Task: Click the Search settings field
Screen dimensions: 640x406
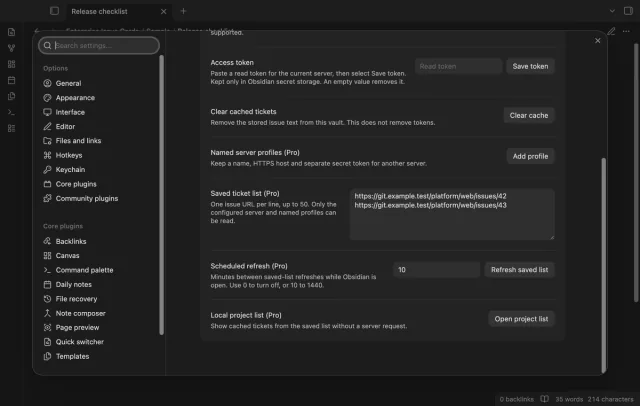Action: click(99, 45)
